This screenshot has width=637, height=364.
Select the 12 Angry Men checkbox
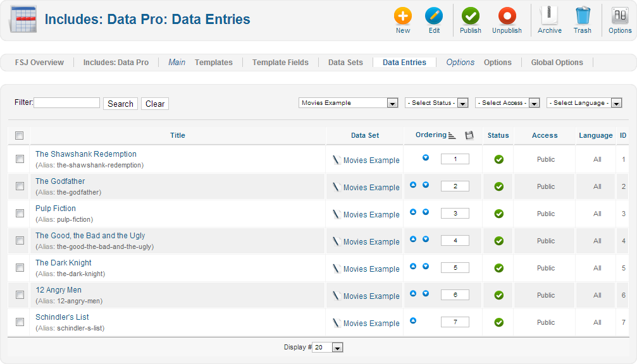tap(20, 295)
